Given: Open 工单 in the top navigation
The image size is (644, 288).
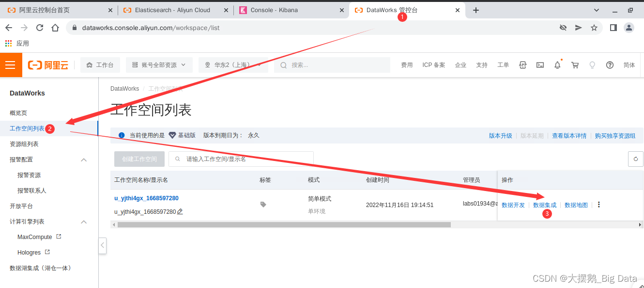Looking at the screenshot, I should [x=503, y=65].
